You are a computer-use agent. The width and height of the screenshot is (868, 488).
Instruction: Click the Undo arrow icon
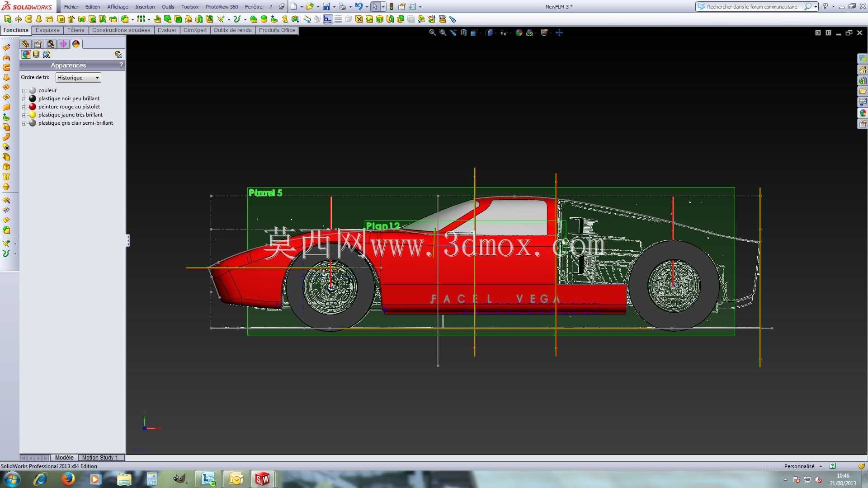(359, 7)
